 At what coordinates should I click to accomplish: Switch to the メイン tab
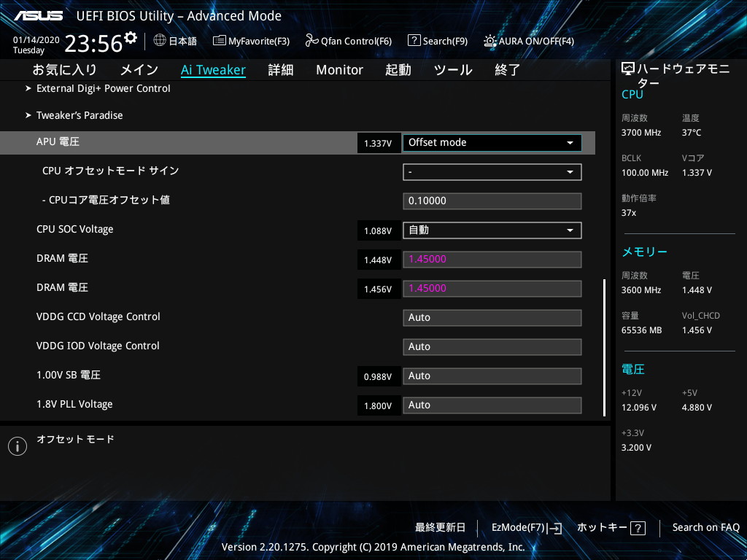[x=139, y=70]
